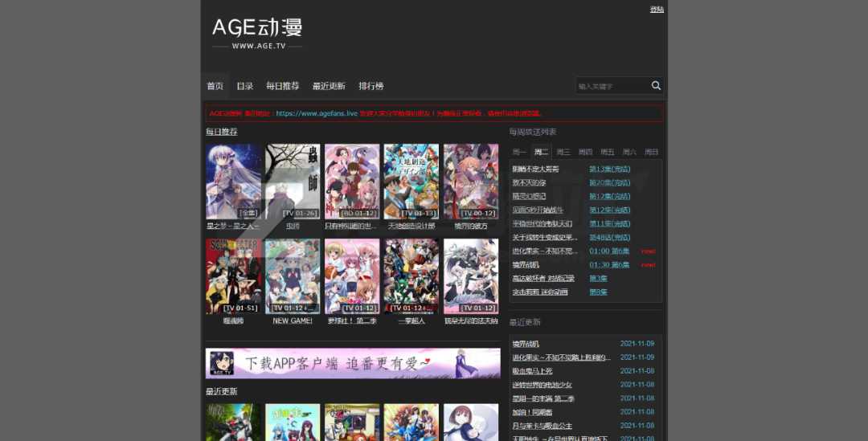The image size is (868, 441).
Task: Open the 目录 navigation item
Action: 244,86
